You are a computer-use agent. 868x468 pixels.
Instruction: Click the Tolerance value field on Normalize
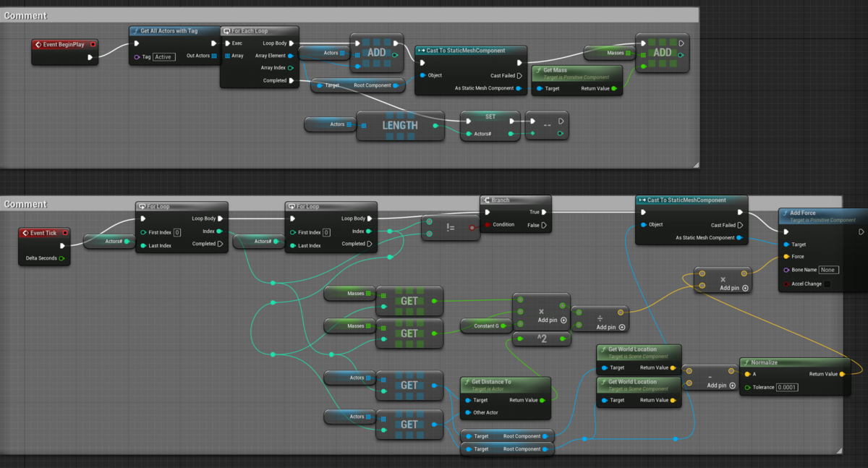click(786, 387)
